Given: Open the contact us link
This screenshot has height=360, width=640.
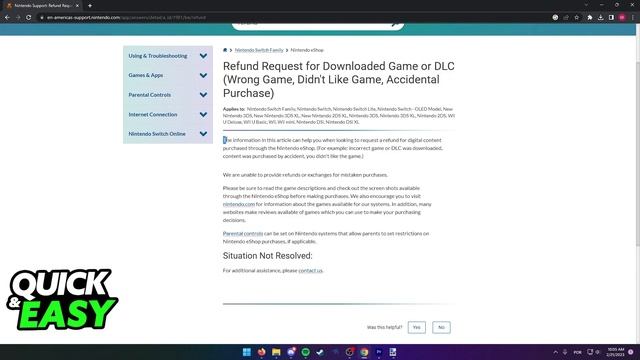Looking at the screenshot, I should 310,270.
